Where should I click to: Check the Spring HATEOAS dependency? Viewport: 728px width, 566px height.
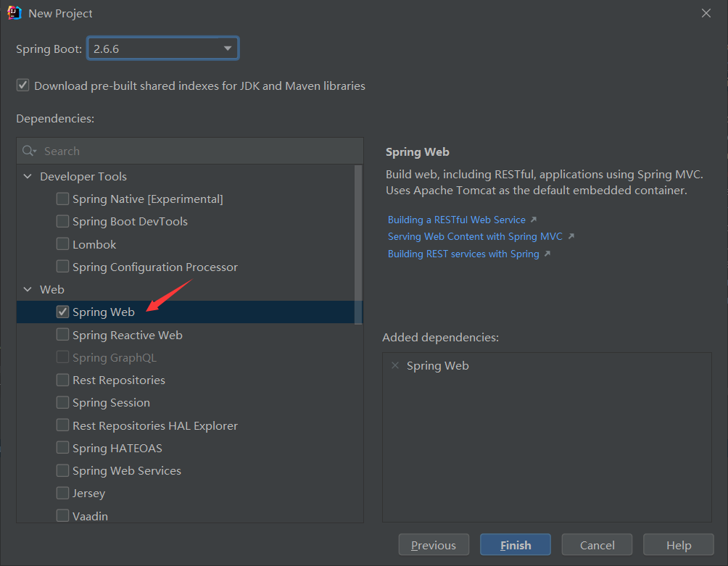point(62,448)
